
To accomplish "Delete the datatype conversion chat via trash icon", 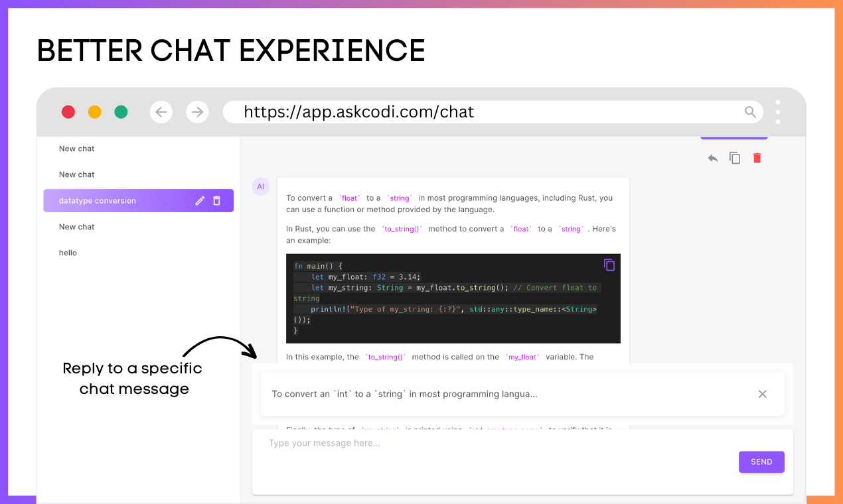I will pos(216,201).
